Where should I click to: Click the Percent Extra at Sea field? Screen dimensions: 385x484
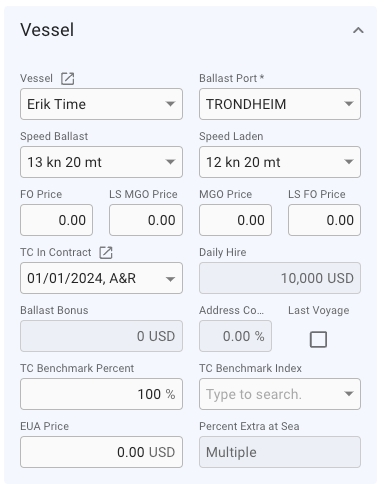click(280, 452)
